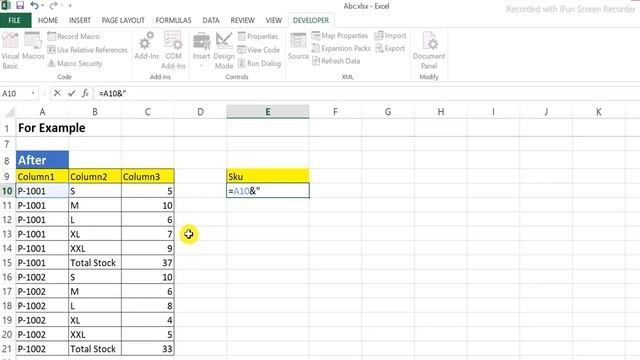640x360 pixels.
Task: Select column A header
Action: 42,111
